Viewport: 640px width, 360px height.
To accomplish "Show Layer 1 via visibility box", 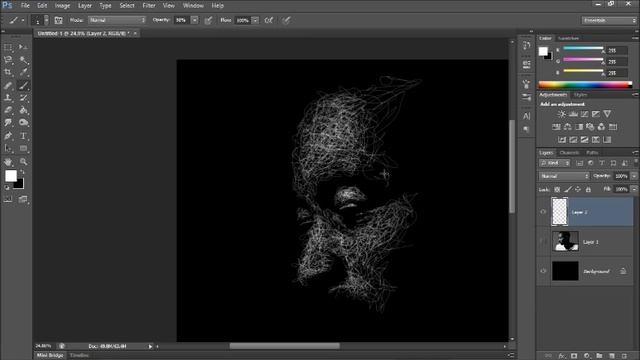I will tap(543, 241).
